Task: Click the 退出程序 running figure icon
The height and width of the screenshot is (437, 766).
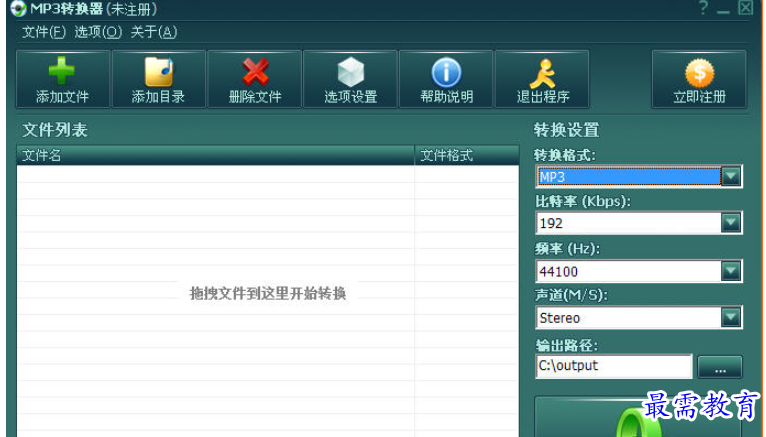Action: (x=542, y=73)
